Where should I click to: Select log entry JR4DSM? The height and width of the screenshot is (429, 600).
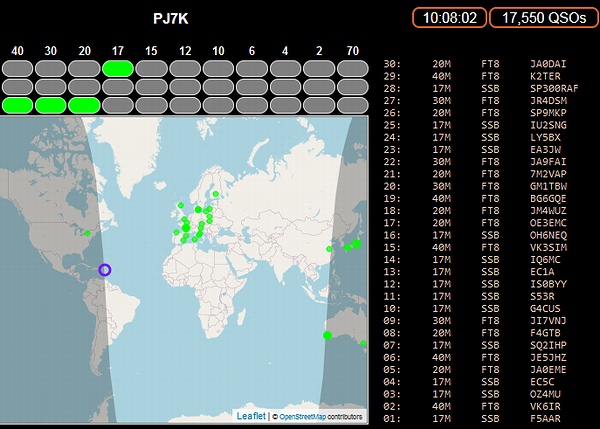click(x=475, y=101)
